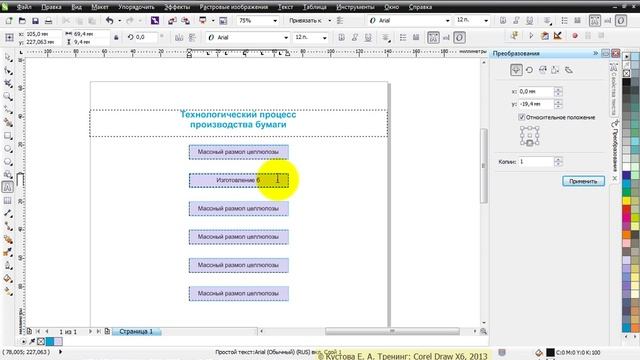Open the Arial font dropdown in property bar
Viewport: 640px width, 360px height.
click(x=285, y=38)
